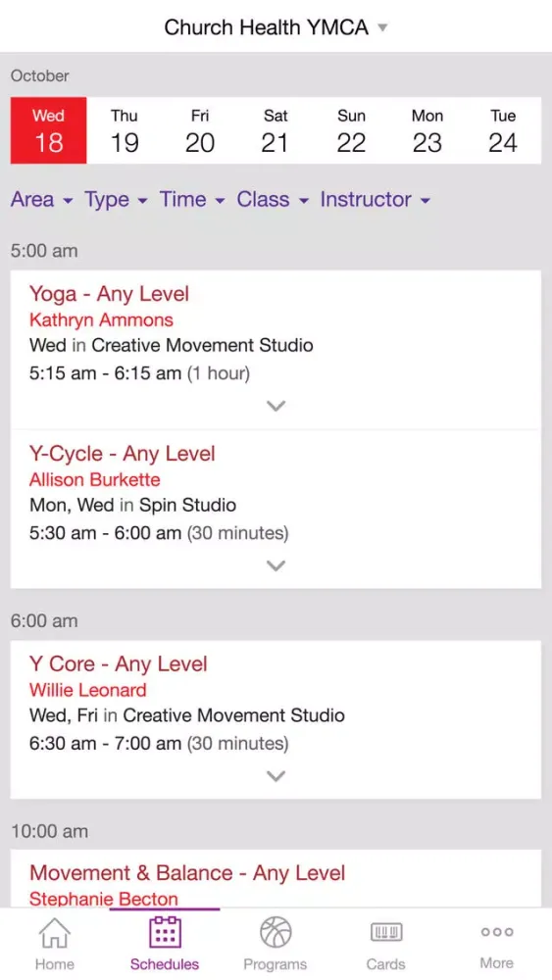Viewport: 552px width, 980px height.
Task: Open the Time filter dropdown
Action: coord(192,199)
